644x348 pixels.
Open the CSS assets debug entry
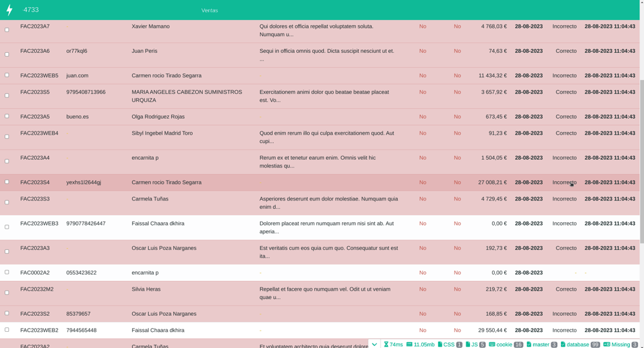click(x=450, y=344)
